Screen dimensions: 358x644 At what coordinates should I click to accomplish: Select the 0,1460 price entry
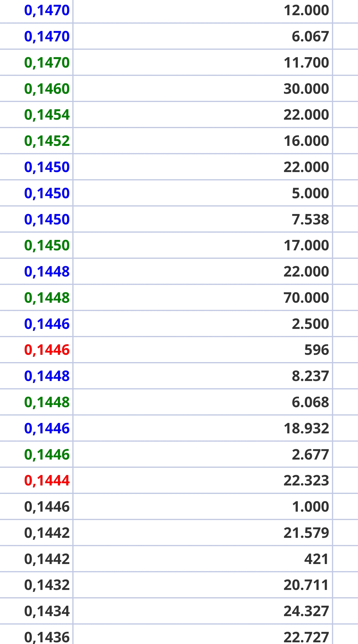tap(47, 89)
